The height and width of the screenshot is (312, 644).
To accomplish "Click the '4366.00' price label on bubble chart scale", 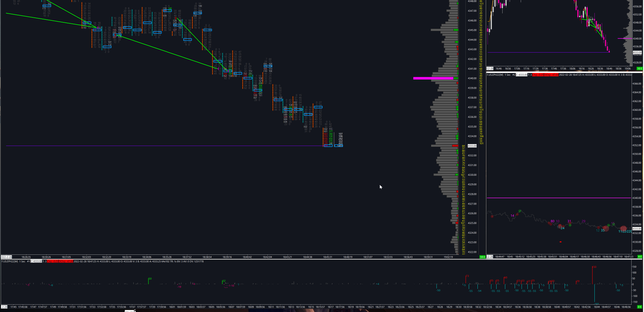I will point(637,83).
